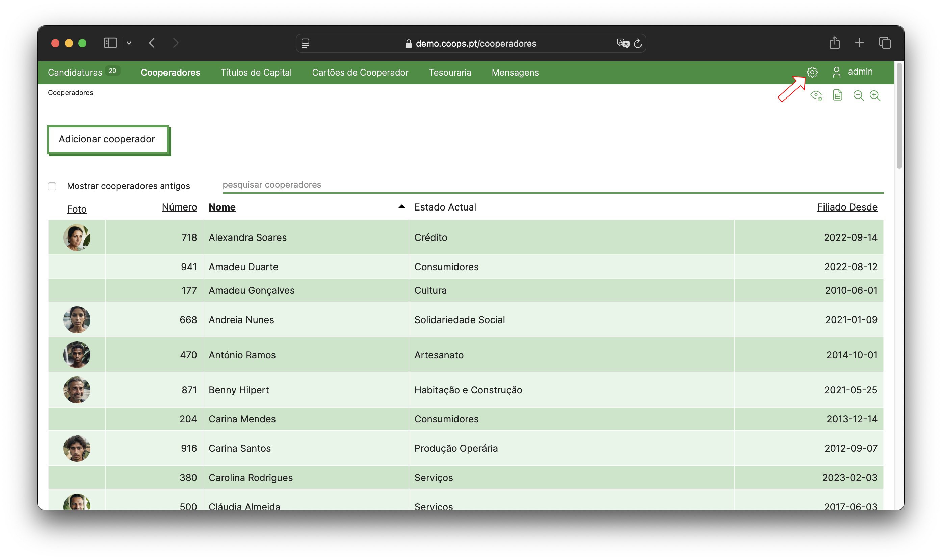
Task: Expand the sidebar chevron dropdown
Action: (129, 43)
